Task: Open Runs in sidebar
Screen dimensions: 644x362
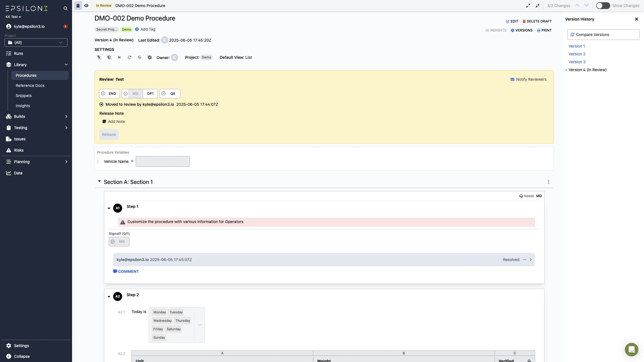Action: click(19, 53)
